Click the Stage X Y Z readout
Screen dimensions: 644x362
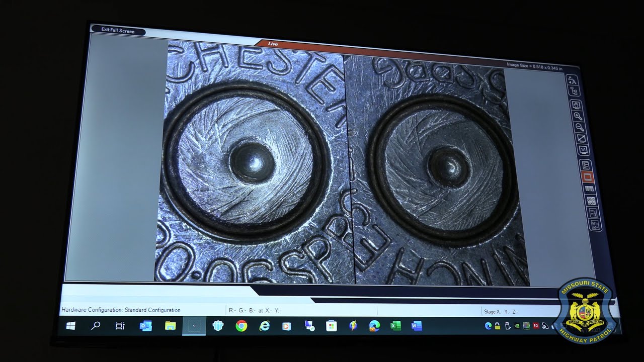[x=501, y=312]
